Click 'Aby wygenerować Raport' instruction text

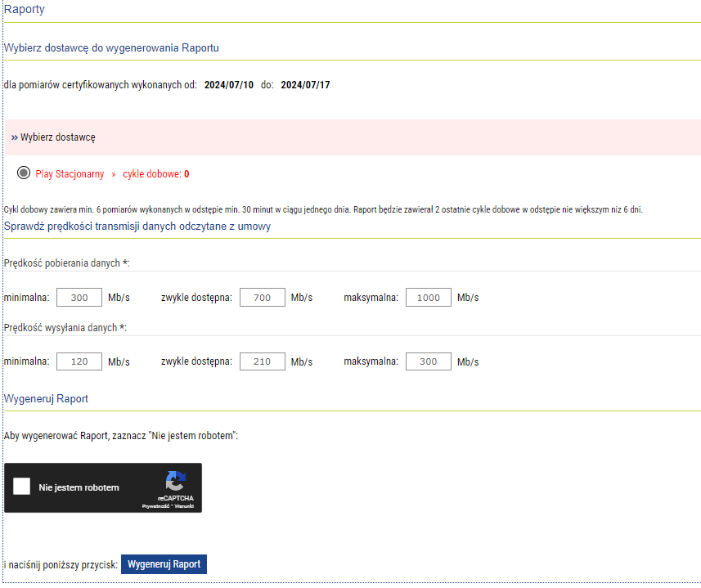click(121, 436)
